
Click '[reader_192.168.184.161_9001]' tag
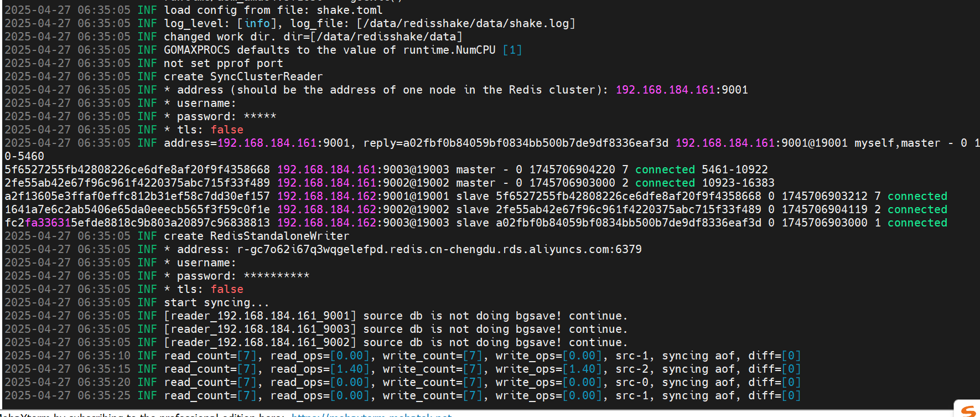click(260, 316)
